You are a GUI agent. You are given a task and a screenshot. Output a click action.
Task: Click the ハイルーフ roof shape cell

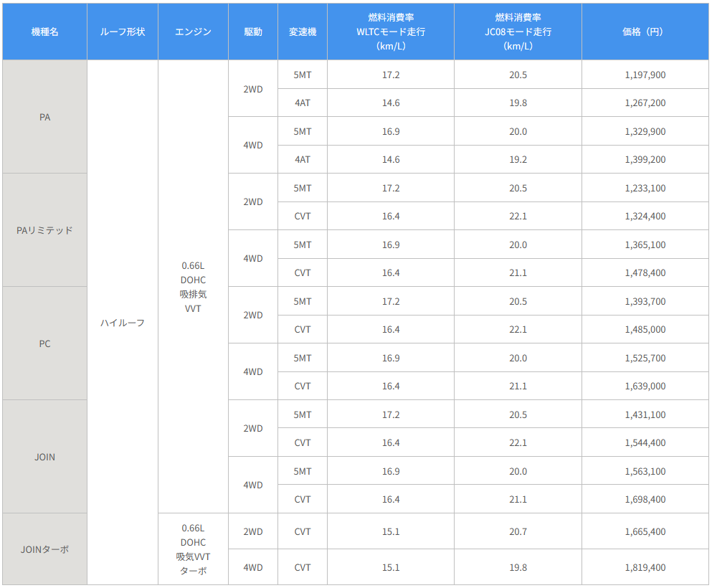click(x=123, y=323)
